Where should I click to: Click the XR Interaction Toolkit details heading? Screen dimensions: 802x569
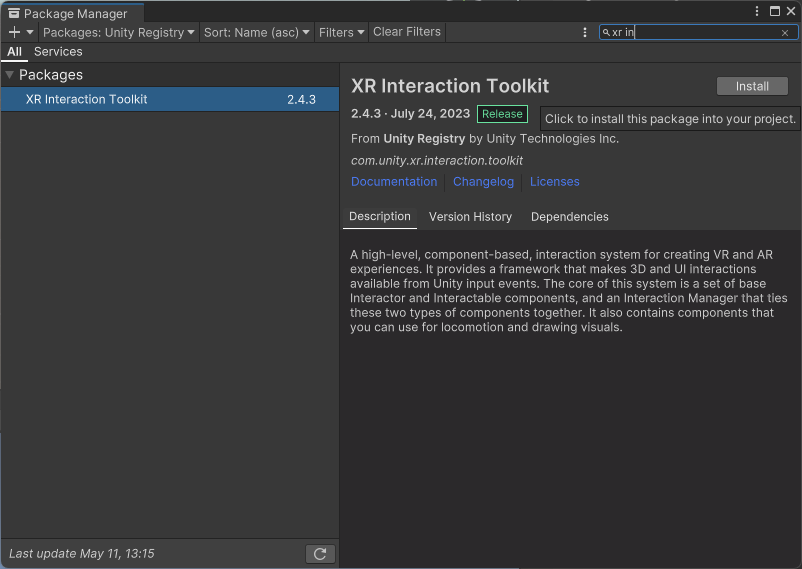450,86
